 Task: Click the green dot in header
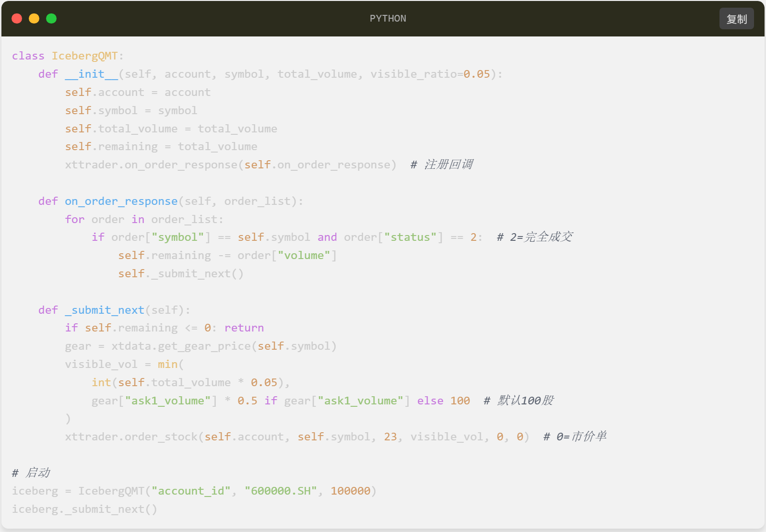pos(51,19)
